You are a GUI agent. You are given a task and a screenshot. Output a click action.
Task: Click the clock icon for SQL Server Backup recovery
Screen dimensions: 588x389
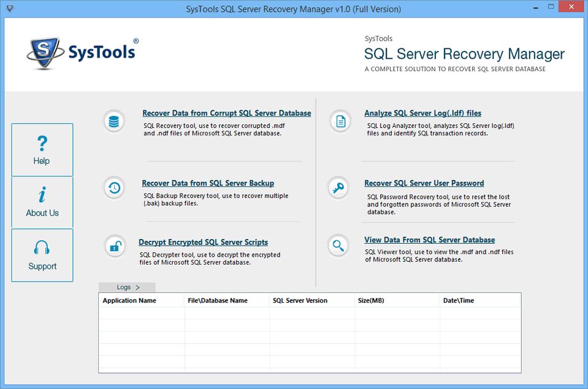click(x=114, y=188)
